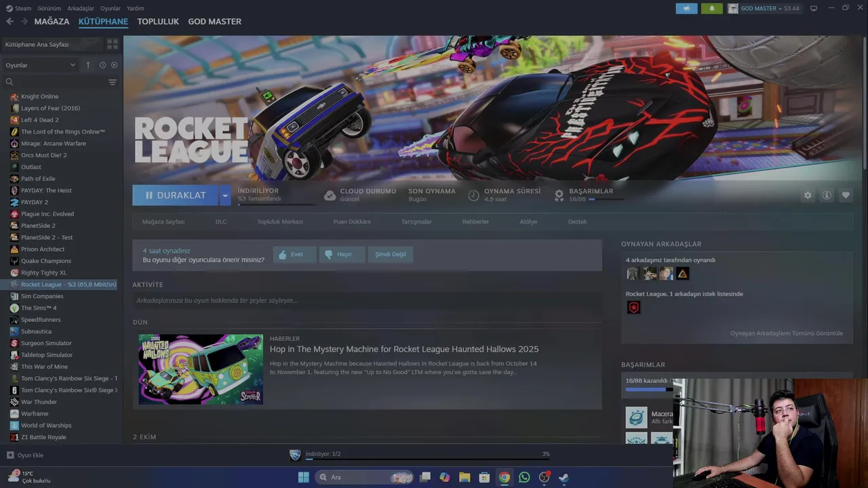Open the Oyunlar menu

click(111, 8)
